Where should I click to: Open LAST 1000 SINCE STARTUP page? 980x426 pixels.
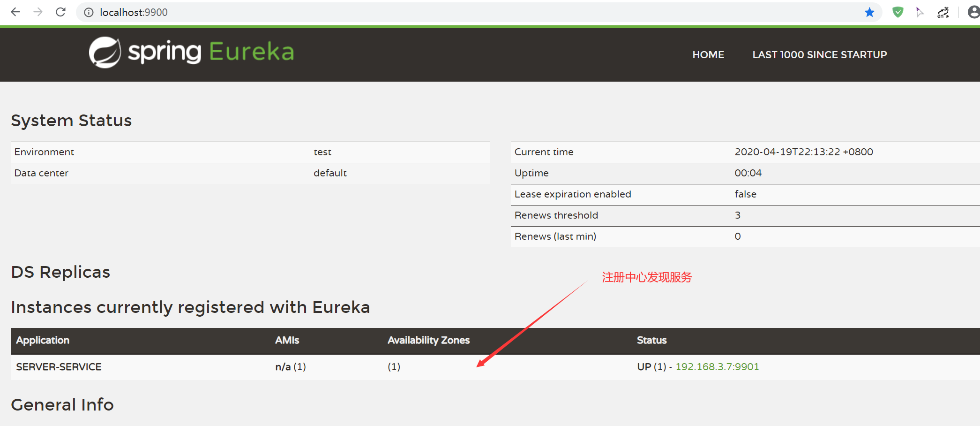[x=820, y=55]
